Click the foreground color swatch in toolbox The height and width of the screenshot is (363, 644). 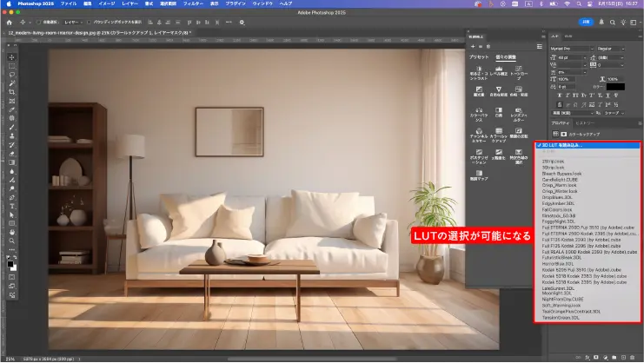[x=10, y=264]
